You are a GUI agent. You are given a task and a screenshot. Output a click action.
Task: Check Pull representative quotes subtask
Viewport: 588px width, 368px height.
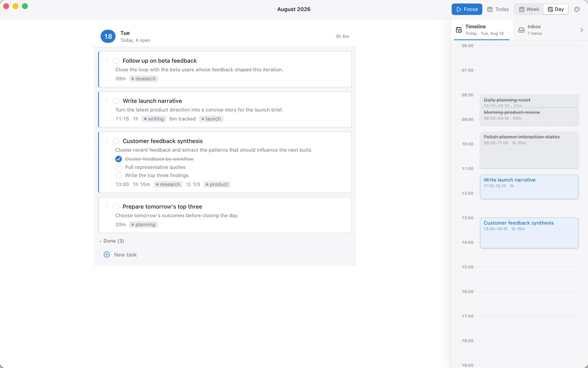click(119, 167)
